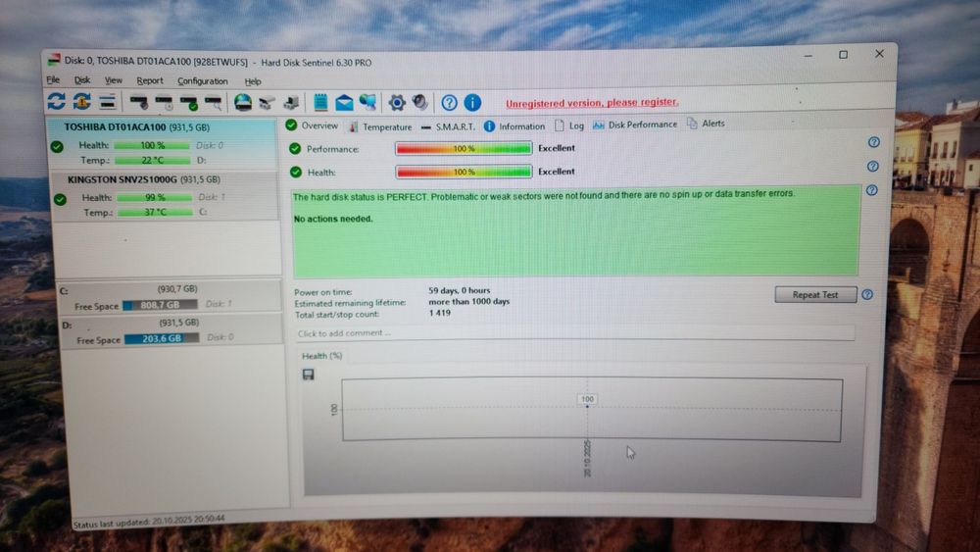
Task: Click the disk icon with green checkmark
Action: [x=189, y=102]
